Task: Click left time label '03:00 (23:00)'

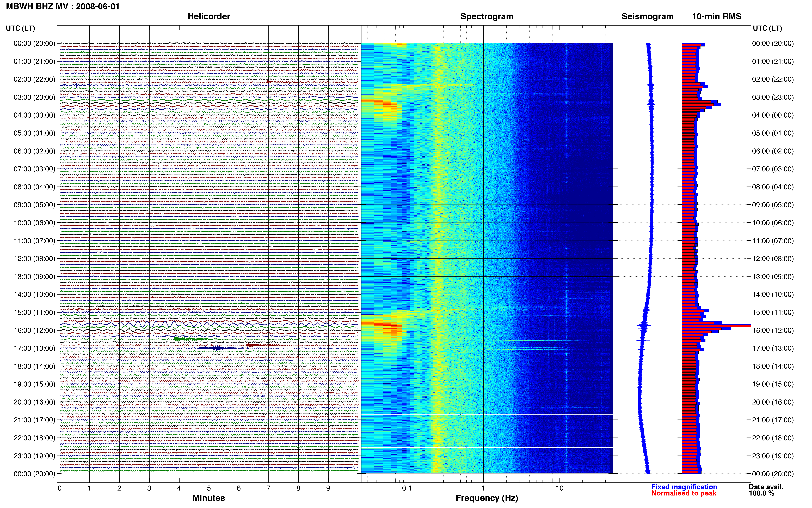Action: pos(34,97)
